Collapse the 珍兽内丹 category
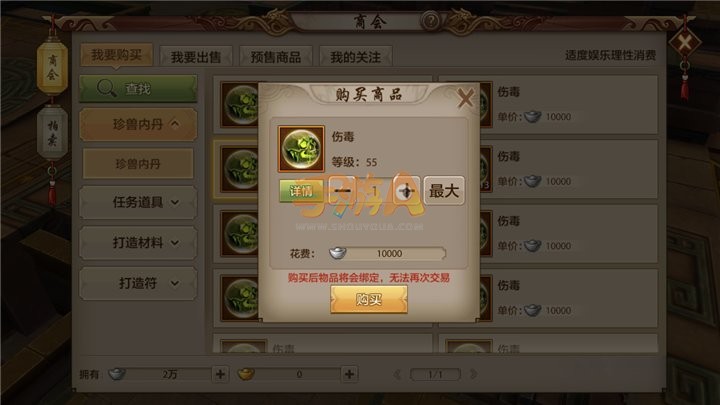 138,124
